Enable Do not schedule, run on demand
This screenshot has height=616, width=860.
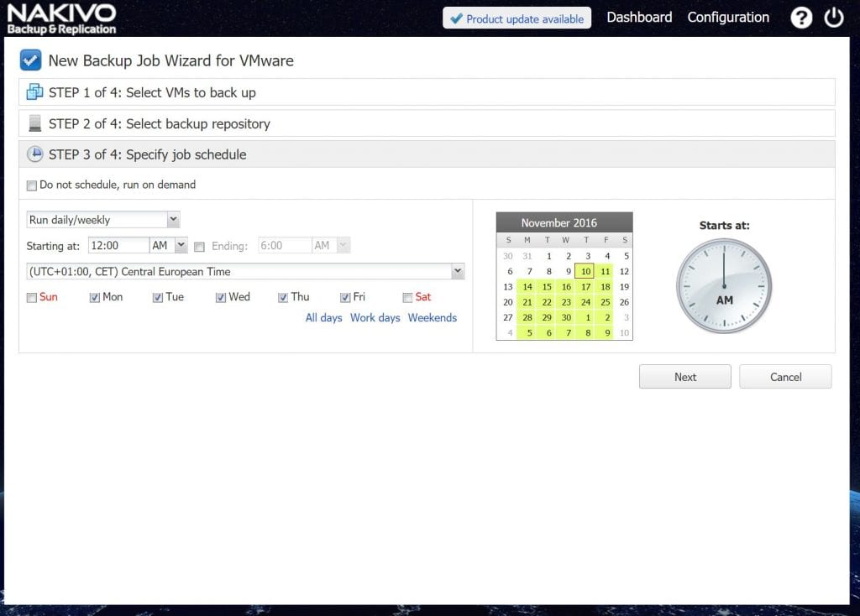32,185
